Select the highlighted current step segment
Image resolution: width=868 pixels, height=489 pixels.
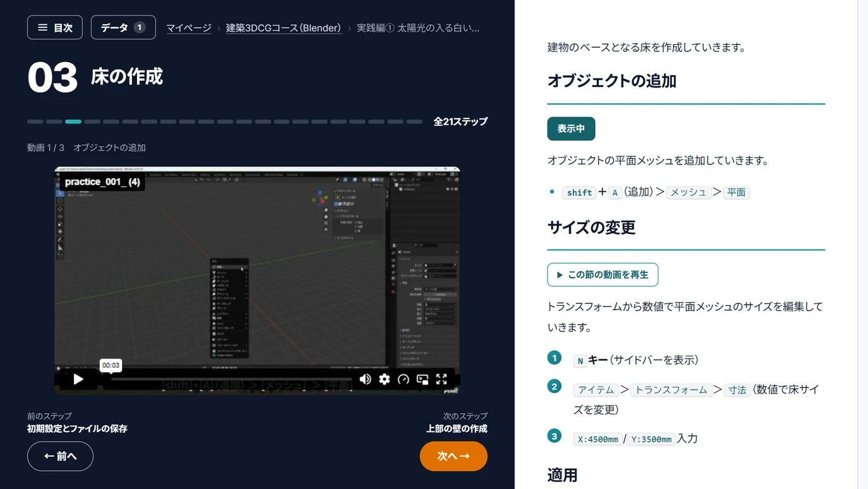pyautogui.click(x=73, y=122)
